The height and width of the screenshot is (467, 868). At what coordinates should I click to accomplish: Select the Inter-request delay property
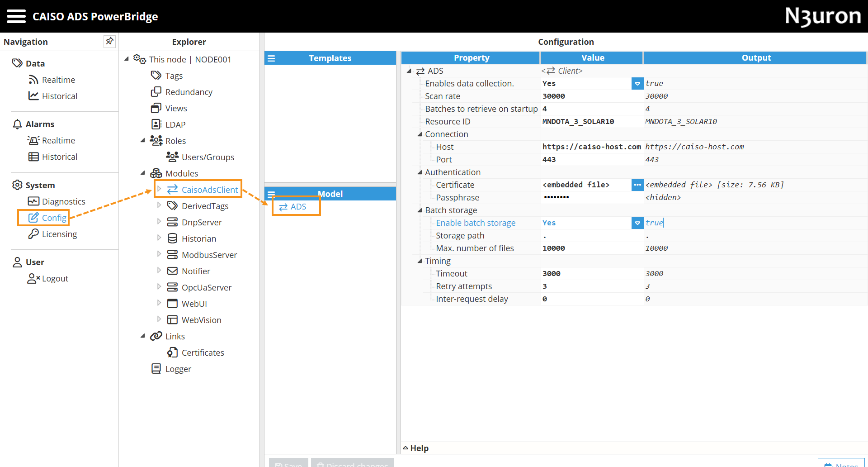click(472, 299)
